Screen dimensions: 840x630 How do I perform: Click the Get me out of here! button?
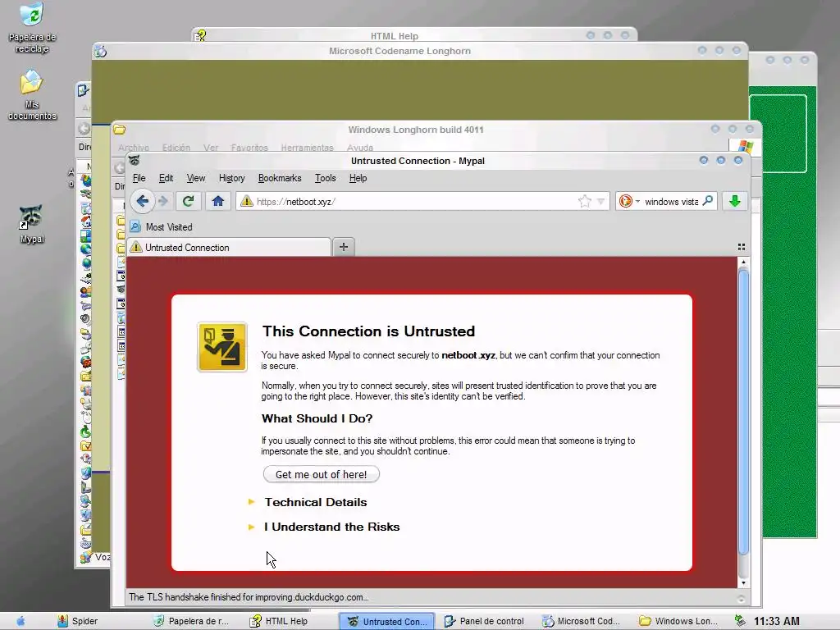[x=321, y=474]
